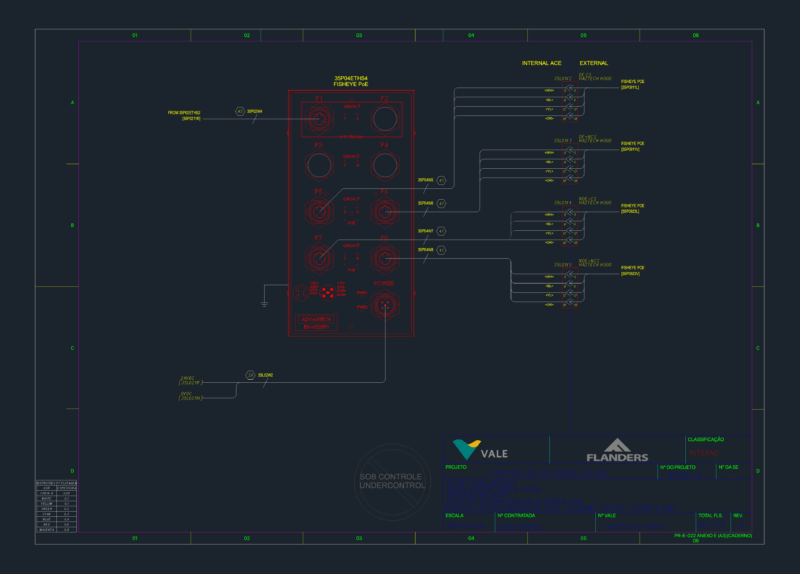Image resolution: width=800 pixels, height=574 pixels.
Task: Select the 24VDC supply reference label
Action: [191, 381]
